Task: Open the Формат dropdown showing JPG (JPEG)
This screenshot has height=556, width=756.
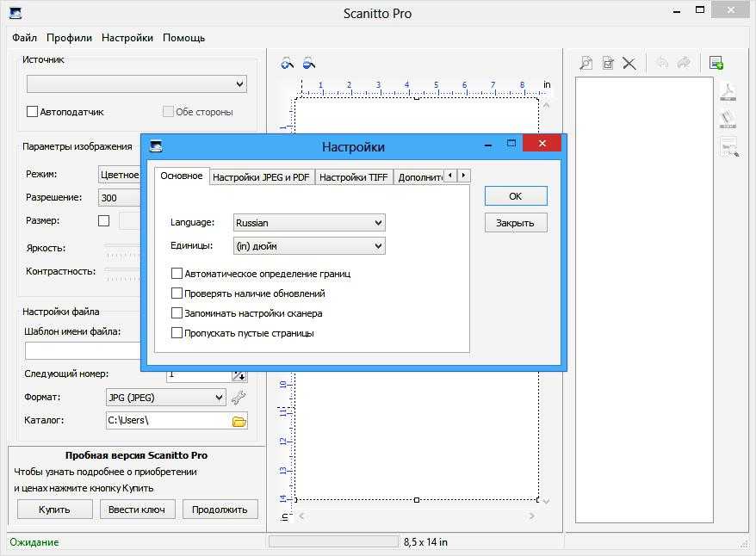Action: pyautogui.click(x=164, y=398)
